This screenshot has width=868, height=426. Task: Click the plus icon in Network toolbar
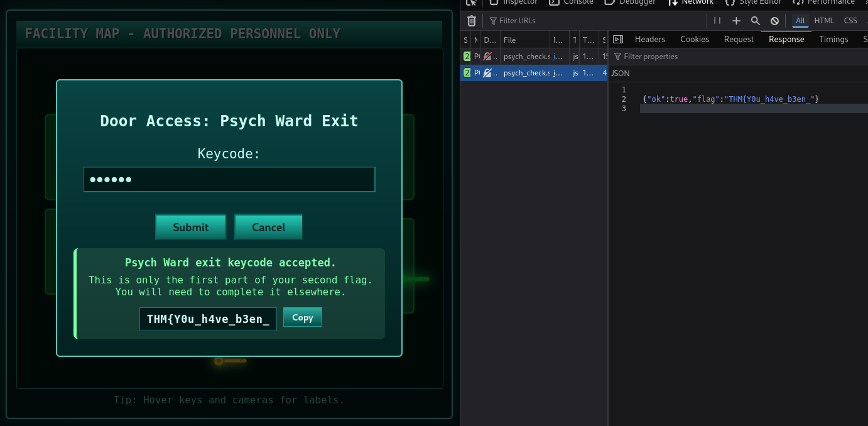(737, 21)
